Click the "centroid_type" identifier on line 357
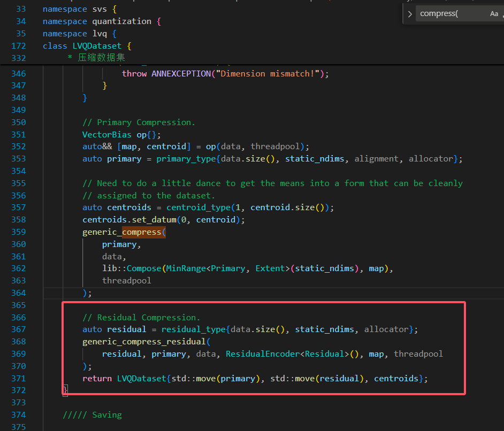504x431 pixels. 198,207
